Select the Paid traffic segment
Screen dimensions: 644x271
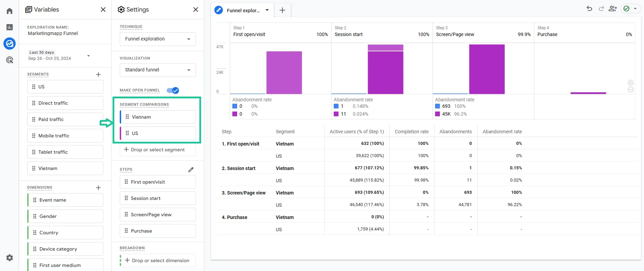pos(65,119)
